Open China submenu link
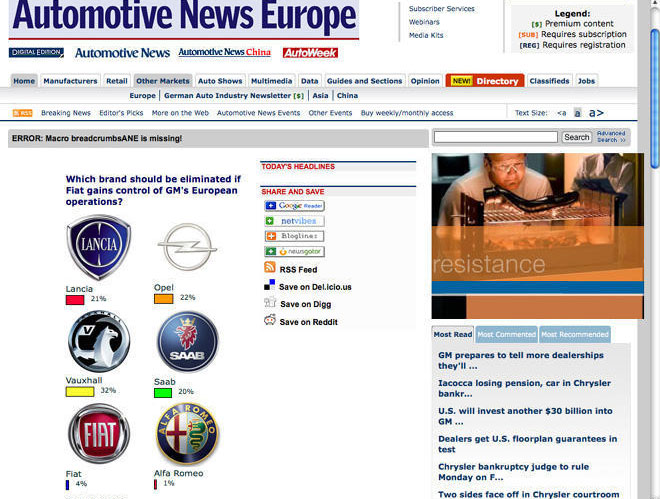Viewport: 660px width, 499px height. [347, 96]
